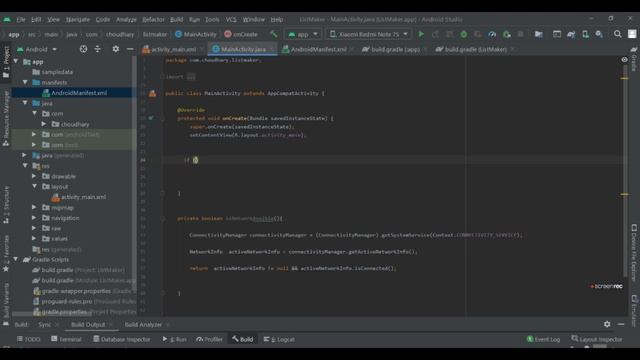
Task: Open the Profile app gauge icon
Action: (492, 34)
